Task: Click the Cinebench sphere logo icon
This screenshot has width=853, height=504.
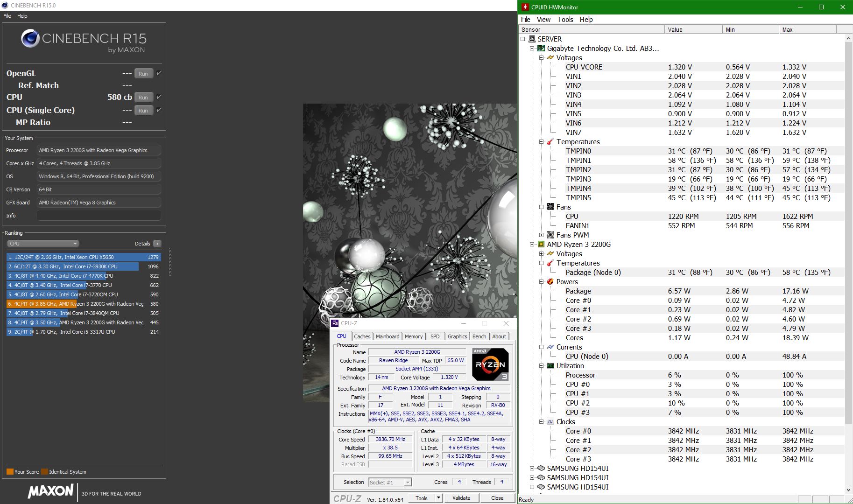Action: [30, 38]
